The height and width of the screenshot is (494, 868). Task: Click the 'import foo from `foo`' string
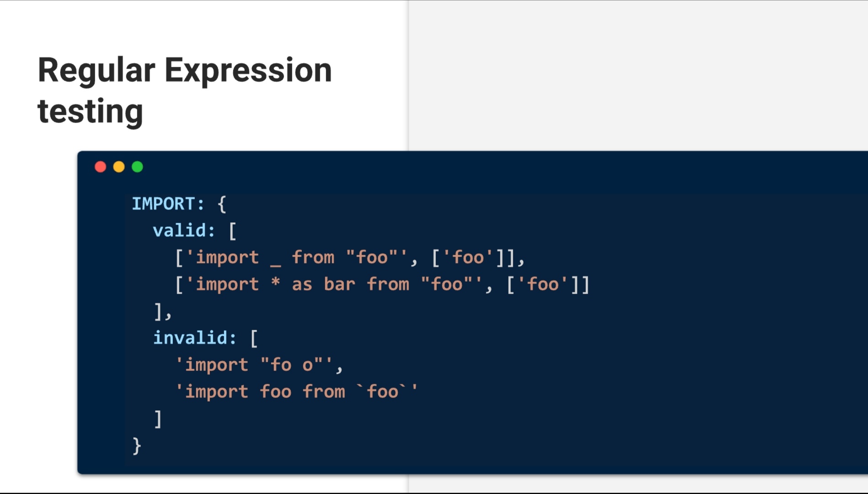point(296,392)
